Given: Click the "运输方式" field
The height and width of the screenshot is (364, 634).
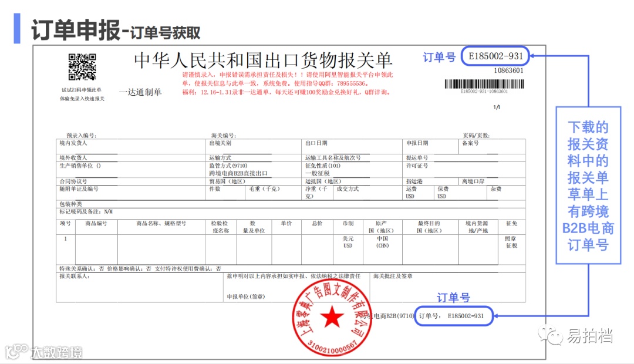Looking at the screenshot, I should (254, 158).
